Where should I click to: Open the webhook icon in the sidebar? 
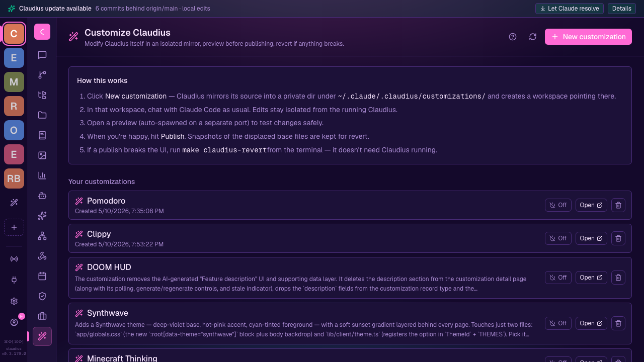point(42,256)
